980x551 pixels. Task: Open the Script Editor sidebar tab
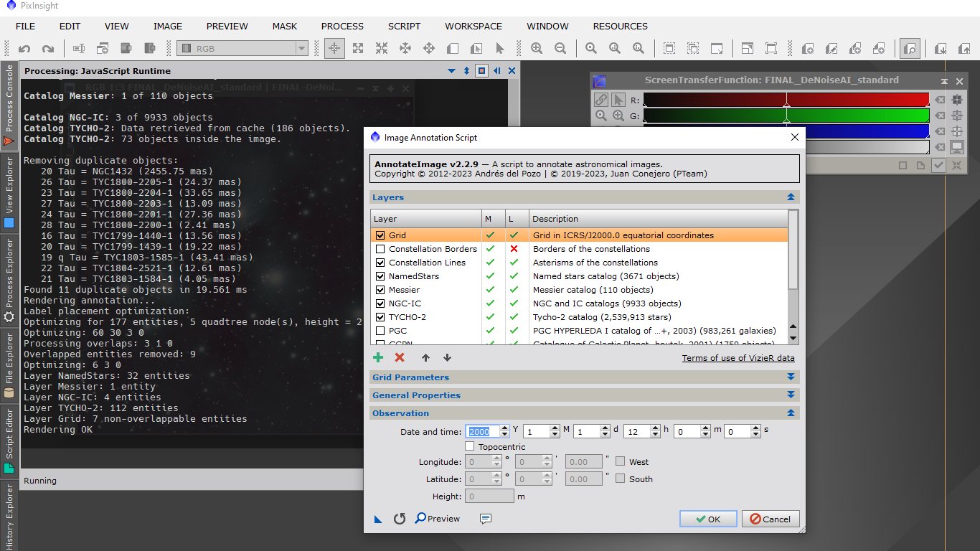point(9,441)
